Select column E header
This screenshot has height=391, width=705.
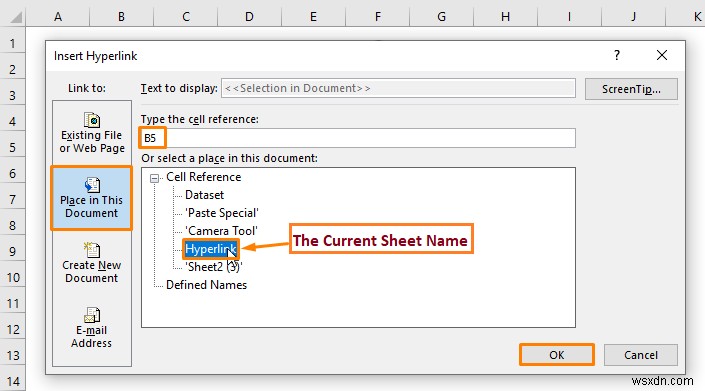(x=313, y=17)
